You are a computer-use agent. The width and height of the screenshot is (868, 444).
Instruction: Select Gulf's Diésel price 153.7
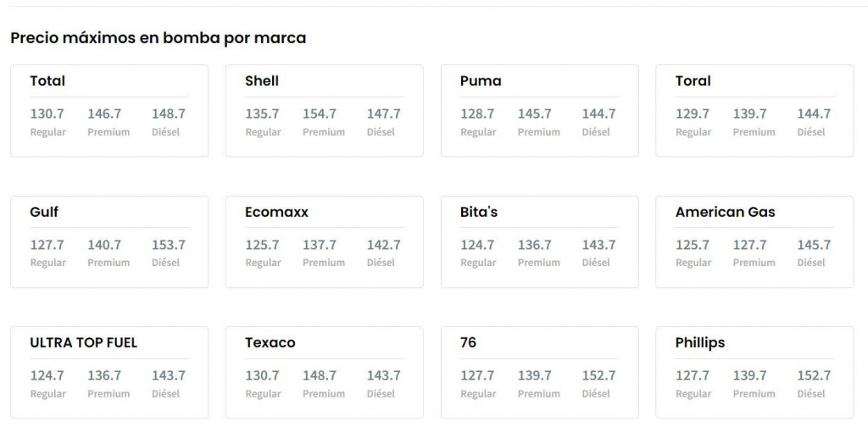(x=169, y=245)
